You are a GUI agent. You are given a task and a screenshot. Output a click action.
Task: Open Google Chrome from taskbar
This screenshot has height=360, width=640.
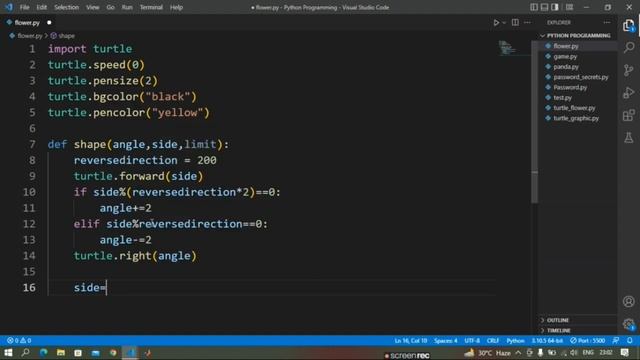click(113, 353)
